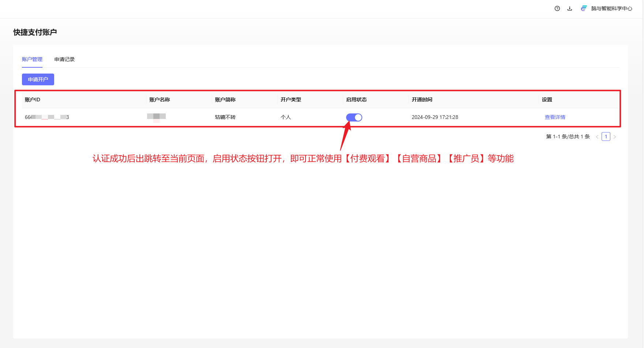Click the organization logo icon beside 脑与智能科学中心
Viewport: 644px width, 348px height.
click(x=584, y=8)
